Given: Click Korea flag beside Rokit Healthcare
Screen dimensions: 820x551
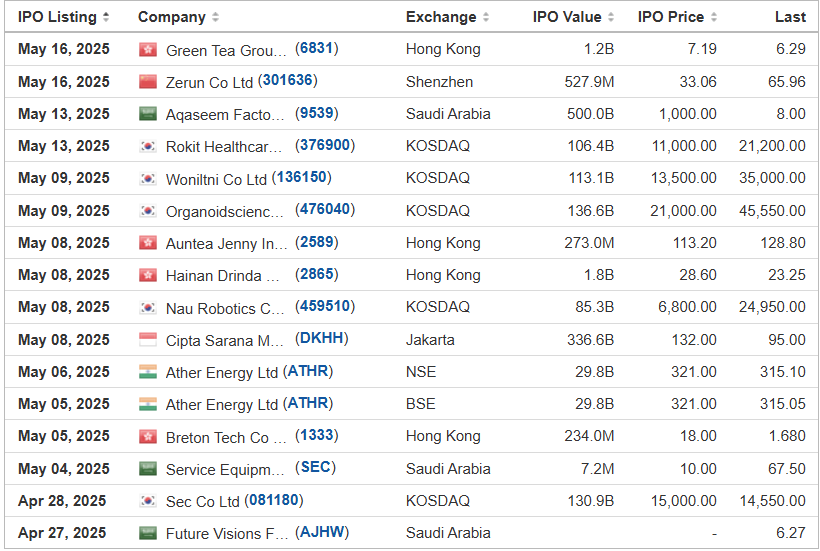Looking at the screenshot, I should pos(148,146).
